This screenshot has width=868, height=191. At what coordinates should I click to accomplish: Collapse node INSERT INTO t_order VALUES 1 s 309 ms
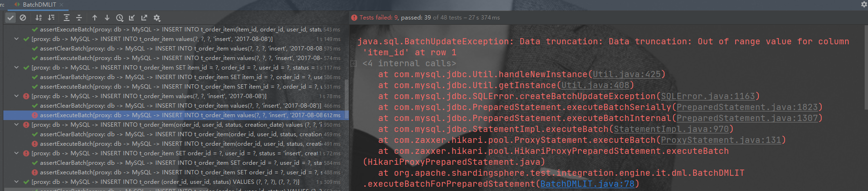(x=17, y=182)
